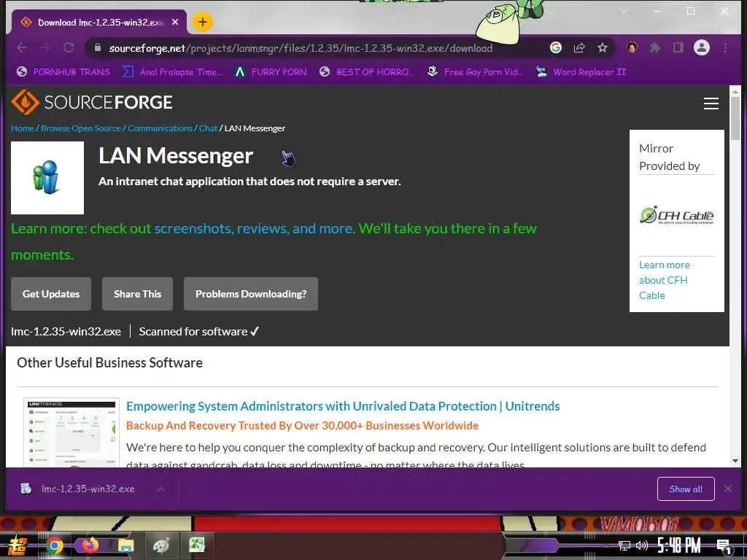Open the Unitrends Empowering System Administrators link
This screenshot has width=747, height=560.
pos(343,406)
